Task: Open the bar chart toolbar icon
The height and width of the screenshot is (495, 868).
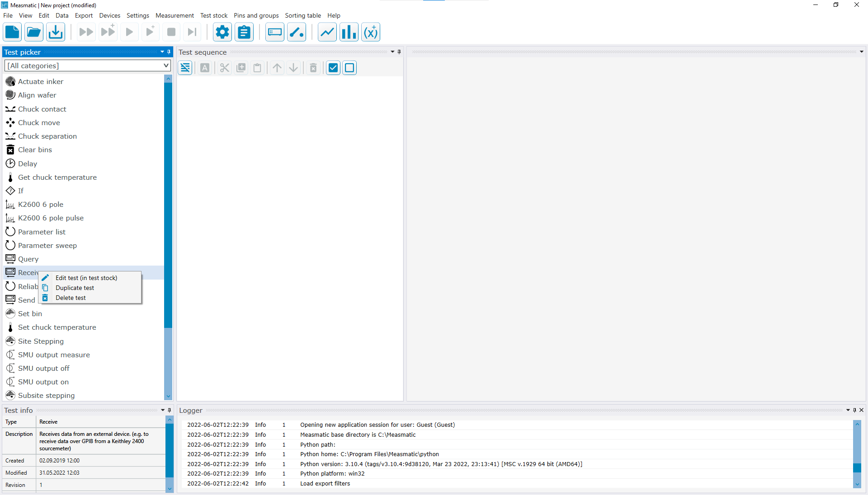Action: pos(349,32)
